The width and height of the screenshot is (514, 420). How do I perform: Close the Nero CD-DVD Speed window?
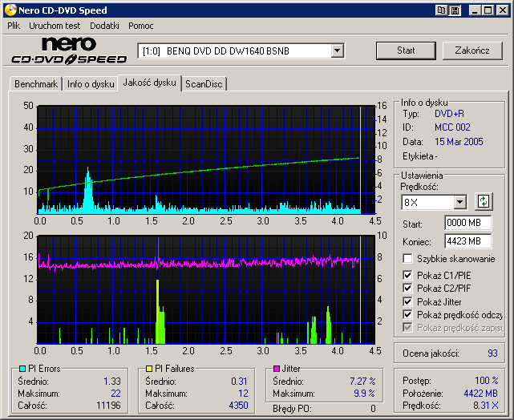502,10
